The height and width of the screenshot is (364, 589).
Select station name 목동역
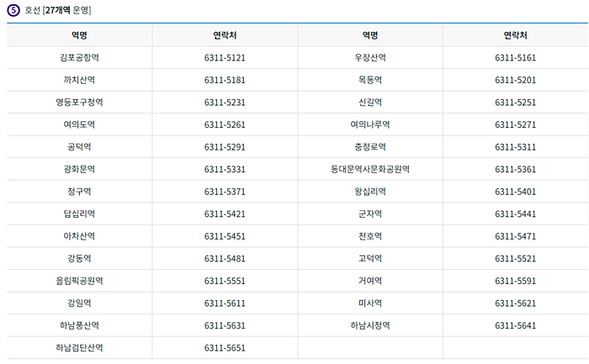click(x=370, y=80)
